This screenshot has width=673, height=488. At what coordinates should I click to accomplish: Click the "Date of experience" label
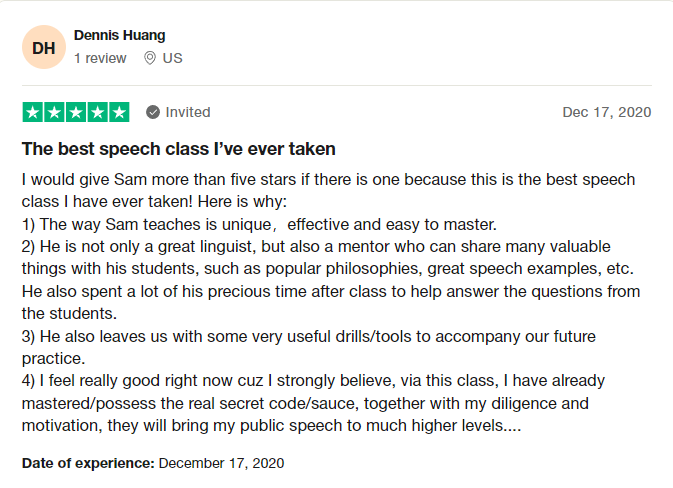[x=88, y=463]
